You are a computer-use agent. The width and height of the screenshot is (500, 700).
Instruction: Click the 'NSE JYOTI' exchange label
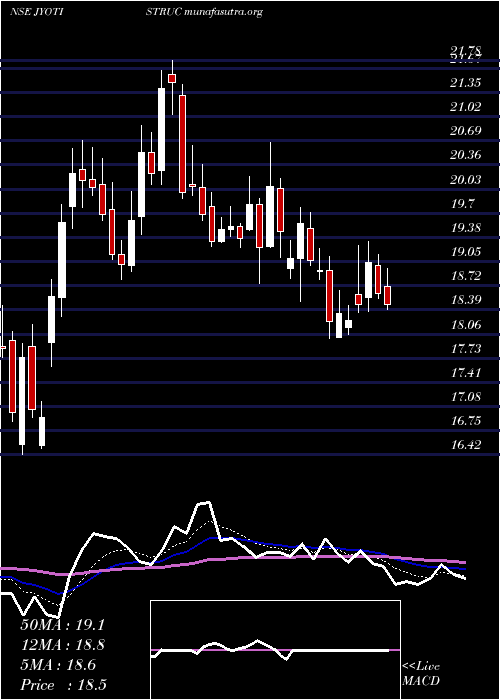click(x=35, y=12)
